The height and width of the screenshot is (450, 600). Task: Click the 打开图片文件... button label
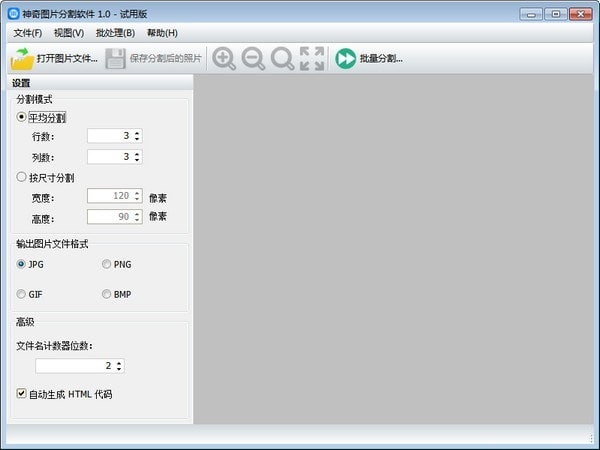point(67,59)
